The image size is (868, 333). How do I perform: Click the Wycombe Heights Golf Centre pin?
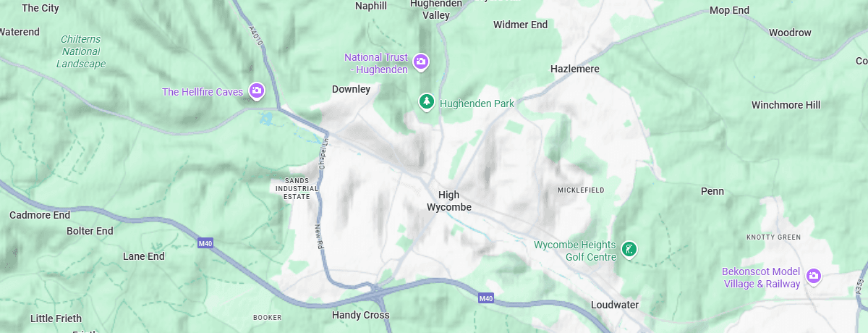[x=629, y=250]
